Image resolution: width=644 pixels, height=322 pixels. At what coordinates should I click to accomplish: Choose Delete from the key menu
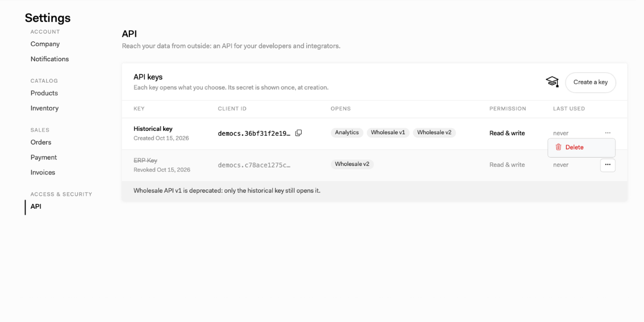point(581,147)
